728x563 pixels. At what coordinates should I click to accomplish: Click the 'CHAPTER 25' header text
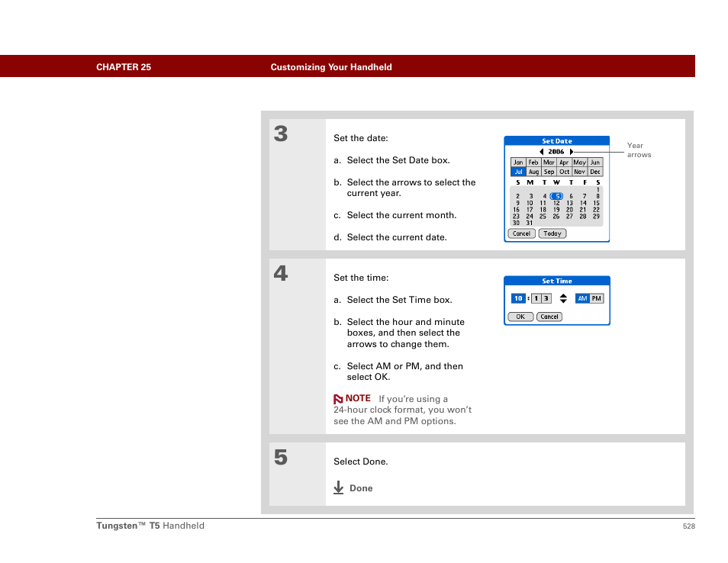tap(124, 67)
